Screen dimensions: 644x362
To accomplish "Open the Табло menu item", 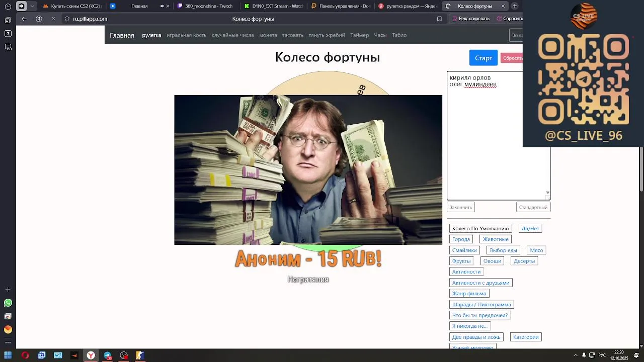I will pyautogui.click(x=399, y=35).
